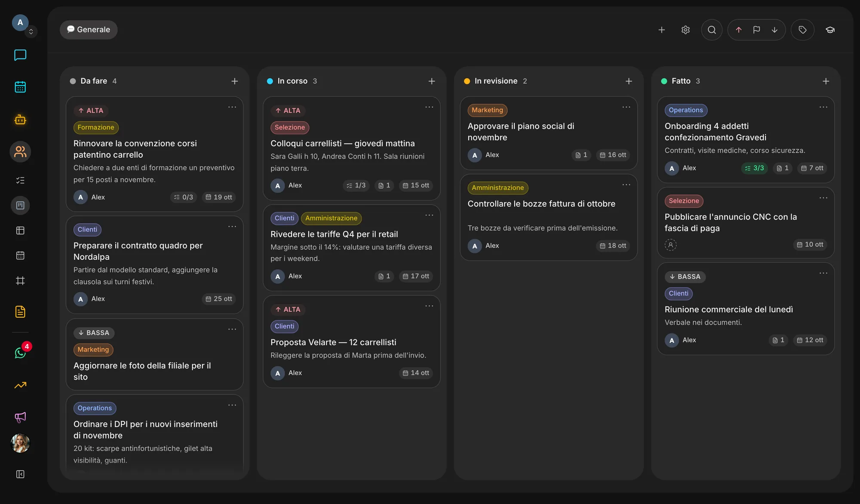The width and height of the screenshot is (860, 504).
Task: Select the Generale board tab
Action: [89, 30]
